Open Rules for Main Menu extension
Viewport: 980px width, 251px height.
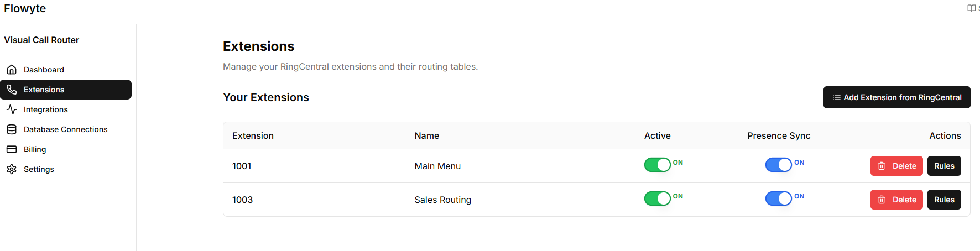(x=944, y=166)
